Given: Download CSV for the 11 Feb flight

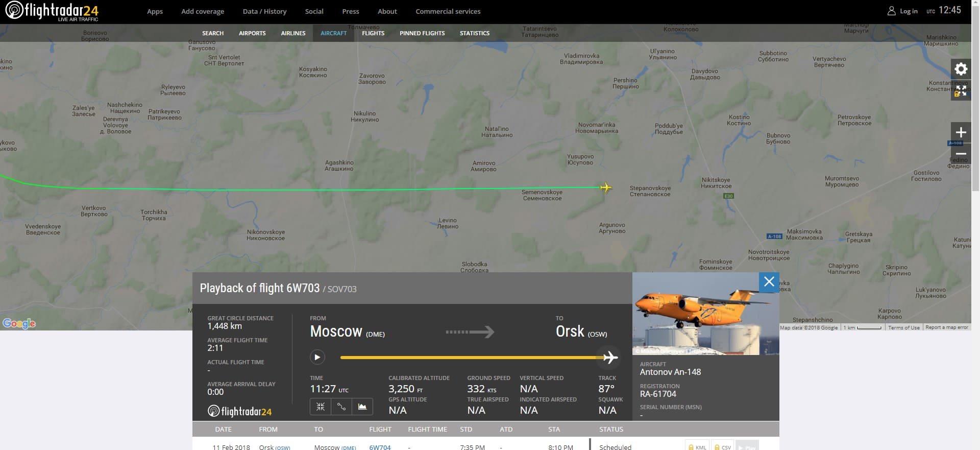Looking at the screenshot, I should coord(723,446).
